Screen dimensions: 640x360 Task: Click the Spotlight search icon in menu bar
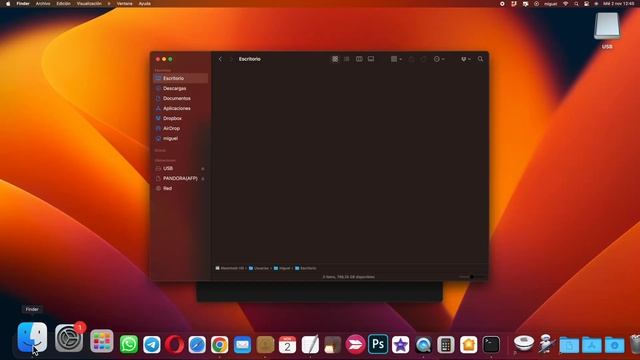576,4
